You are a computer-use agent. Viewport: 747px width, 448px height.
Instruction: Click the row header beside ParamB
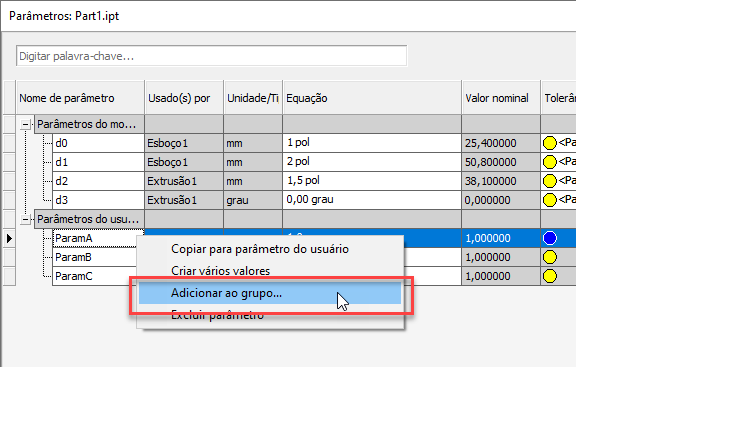click(9, 257)
